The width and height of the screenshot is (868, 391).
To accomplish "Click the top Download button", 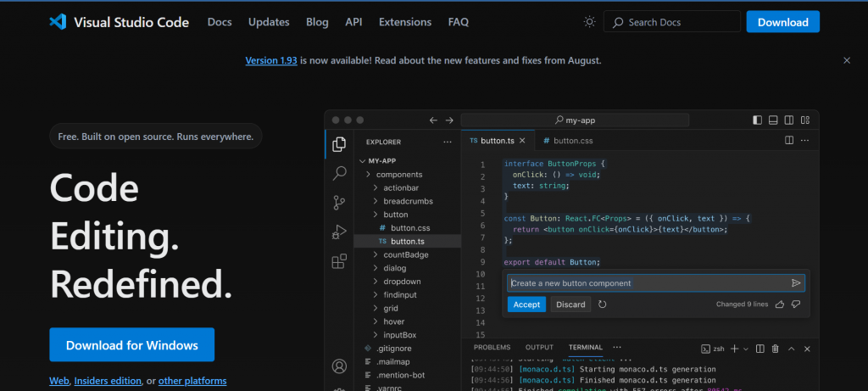I will pos(782,22).
